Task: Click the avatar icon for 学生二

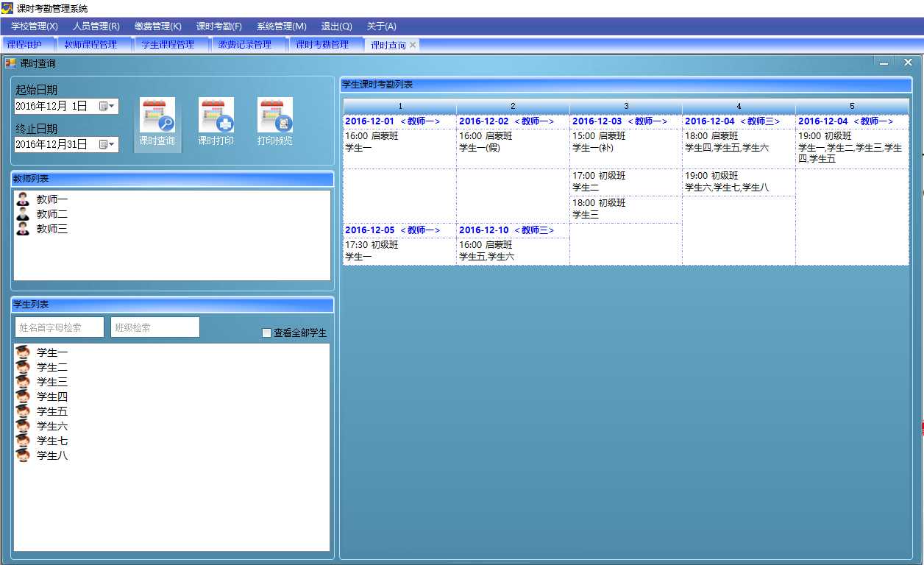Action: tap(23, 367)
